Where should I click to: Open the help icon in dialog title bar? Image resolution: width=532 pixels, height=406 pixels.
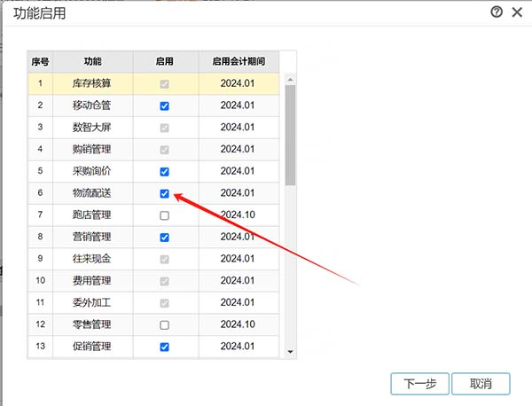point(497,12)
